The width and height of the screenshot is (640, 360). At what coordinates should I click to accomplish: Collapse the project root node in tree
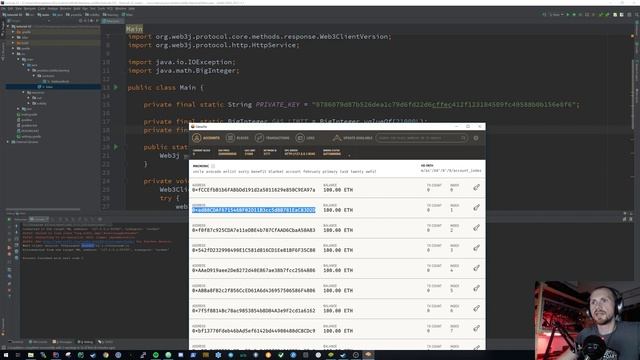click(x=8, y=26)
